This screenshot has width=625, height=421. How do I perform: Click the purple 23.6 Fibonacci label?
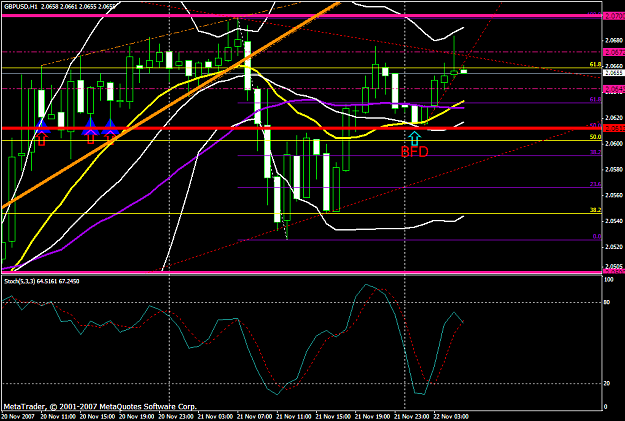(x=595, y=184)
